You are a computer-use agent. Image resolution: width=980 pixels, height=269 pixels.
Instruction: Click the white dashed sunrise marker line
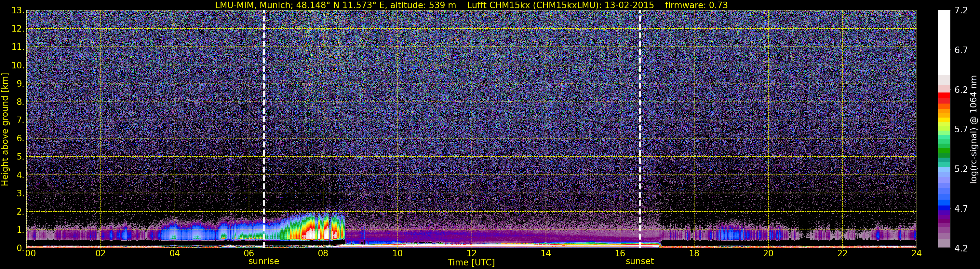coord(264,129)
